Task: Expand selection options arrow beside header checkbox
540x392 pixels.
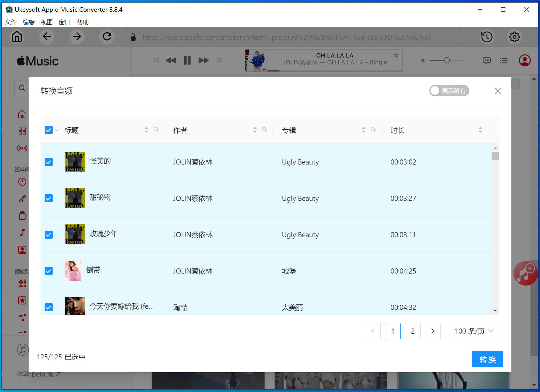Action: (57, 130)
